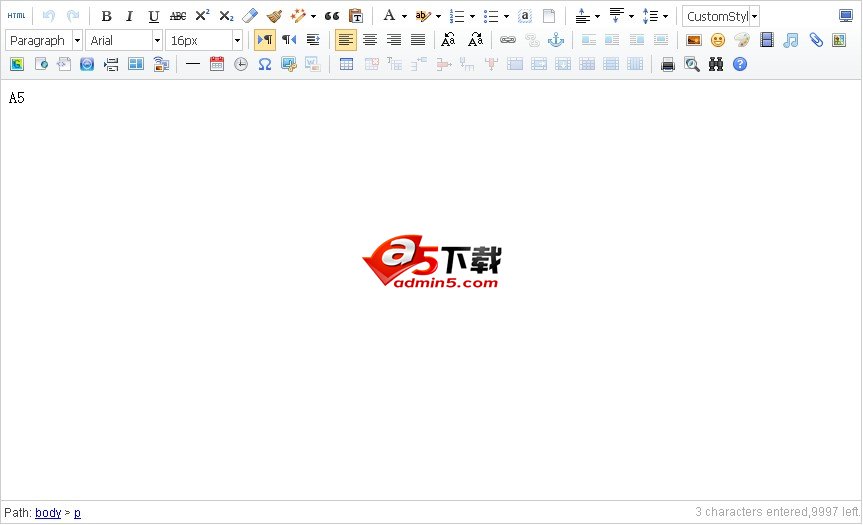Screen dimensions: 863x525
Task: Toggle justify alignment
Action: 418,40
